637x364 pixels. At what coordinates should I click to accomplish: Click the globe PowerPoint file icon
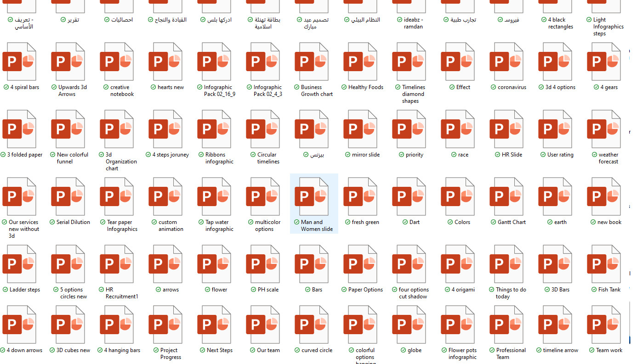coord(409,325)
